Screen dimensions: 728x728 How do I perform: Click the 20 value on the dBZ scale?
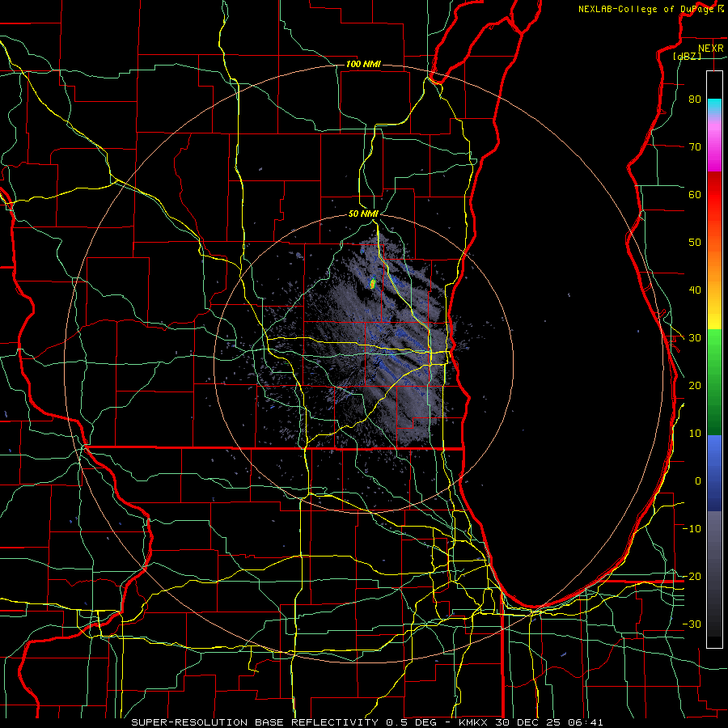(695, 385)
